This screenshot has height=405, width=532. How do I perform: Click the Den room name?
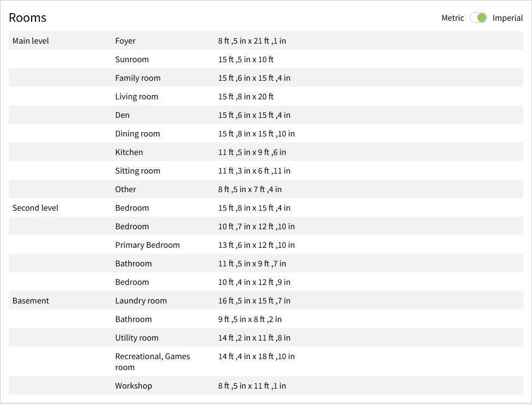click(x=122, y=115)
